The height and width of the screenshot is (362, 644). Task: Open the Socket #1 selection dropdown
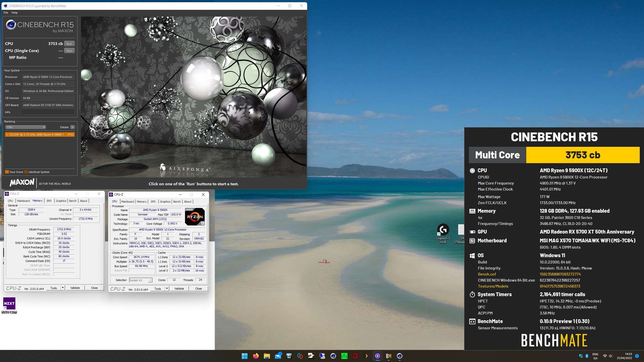click(x=141, y=280)
